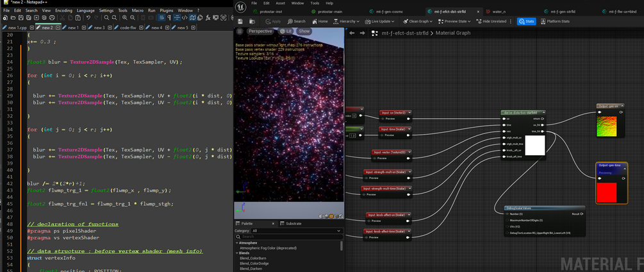Image resolution: width=644 pixels, height=272 pixels.
Task: Switch to the protostar-main tab
Action: point(327,12)
